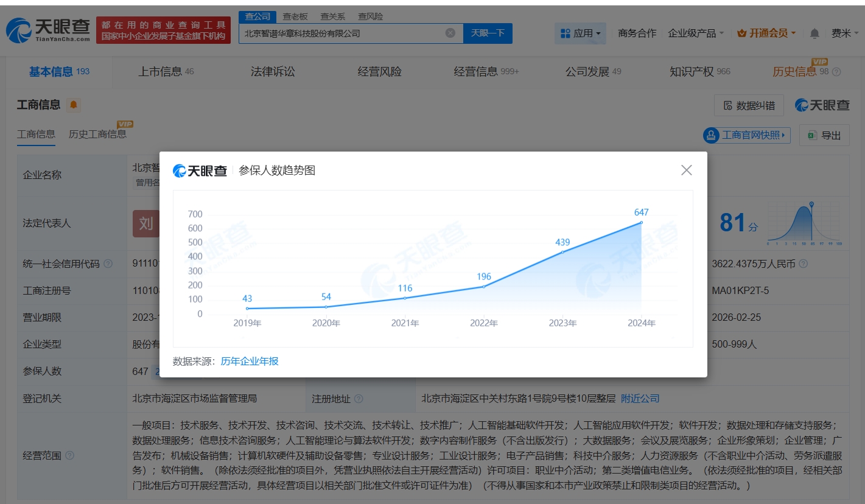Image resolution: width=865 pixels, height=504 pixels.
Task: Open the 商务合作 link
Action: [637, 33]
